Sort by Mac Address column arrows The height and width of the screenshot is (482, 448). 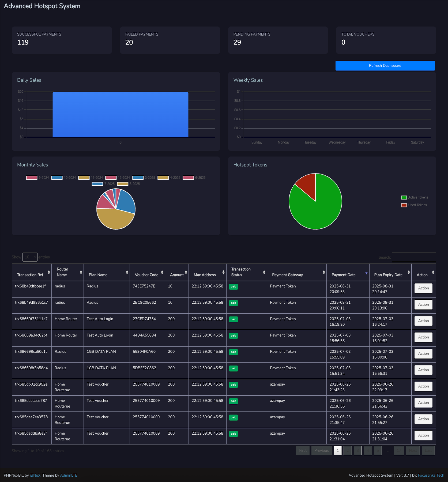(x=223, y=272)
